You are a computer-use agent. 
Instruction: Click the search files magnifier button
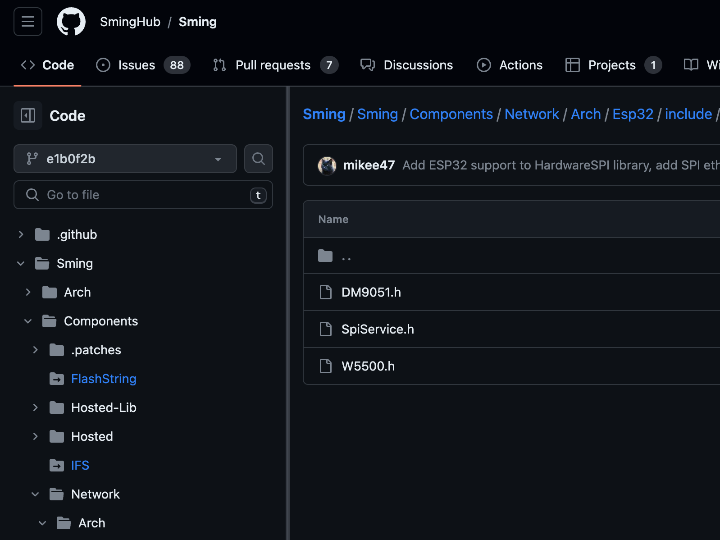click(258, 158)
